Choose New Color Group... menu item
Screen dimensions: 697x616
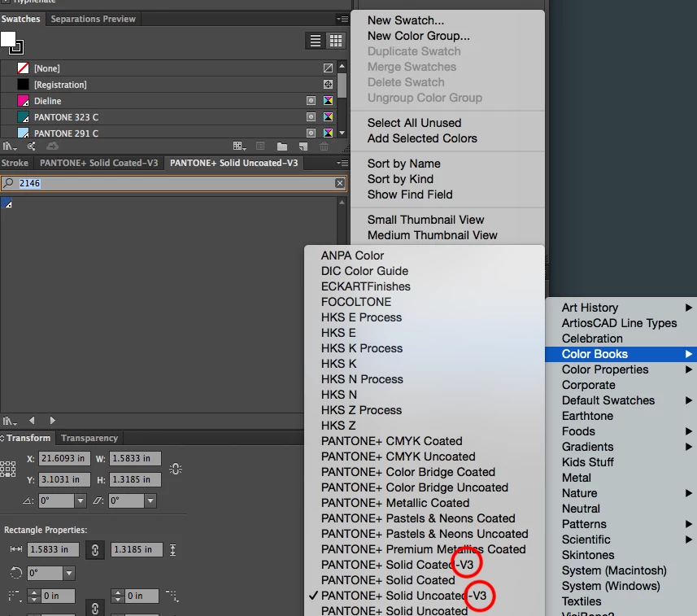(447, 36)
